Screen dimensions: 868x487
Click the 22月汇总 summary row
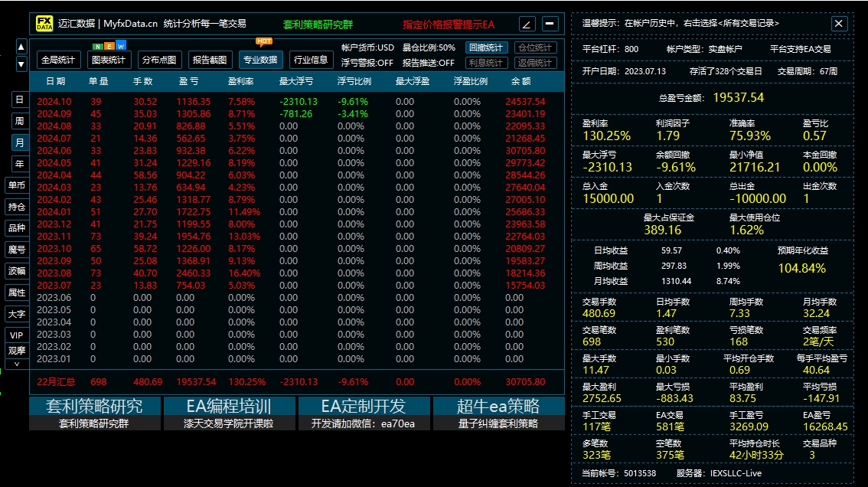point(296,382)
